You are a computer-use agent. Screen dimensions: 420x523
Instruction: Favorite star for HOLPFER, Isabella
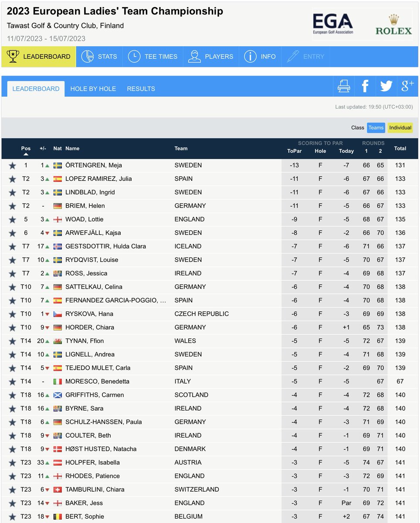12,462
